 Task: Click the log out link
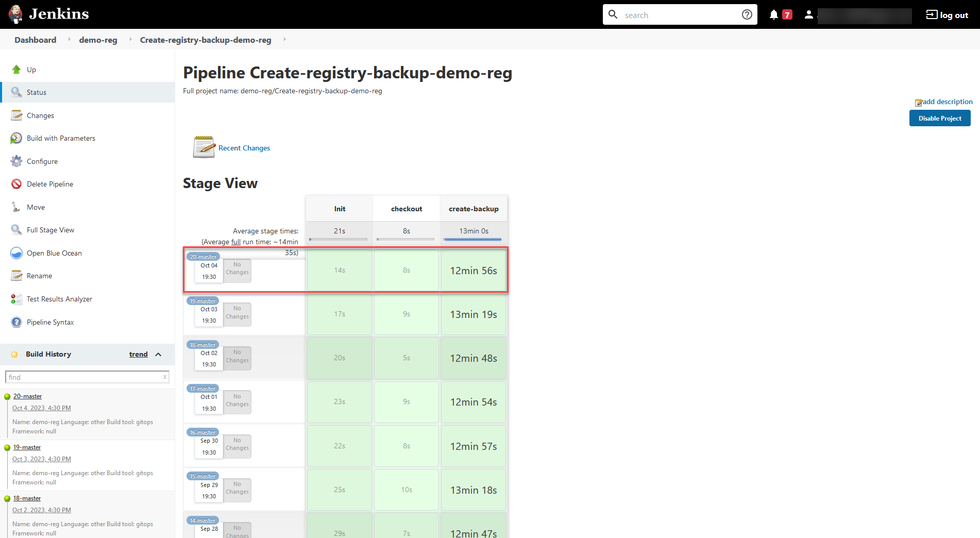(x=954, y=15)
